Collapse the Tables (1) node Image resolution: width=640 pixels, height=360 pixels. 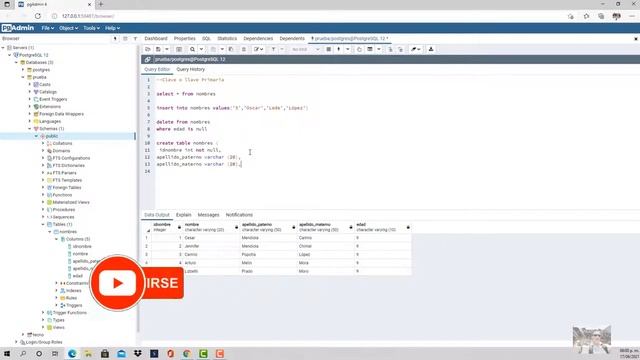(43, 224)
